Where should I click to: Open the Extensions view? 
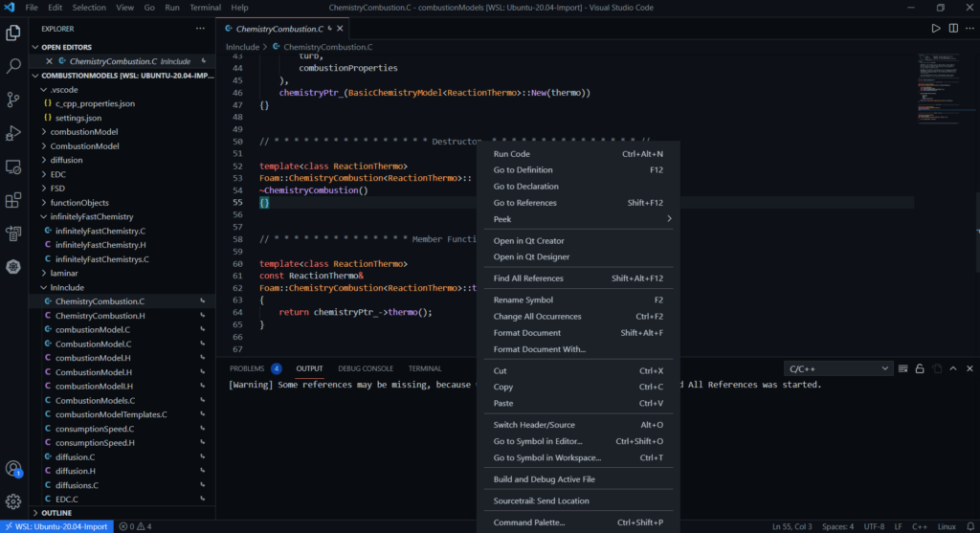click(x=13, y=200)
